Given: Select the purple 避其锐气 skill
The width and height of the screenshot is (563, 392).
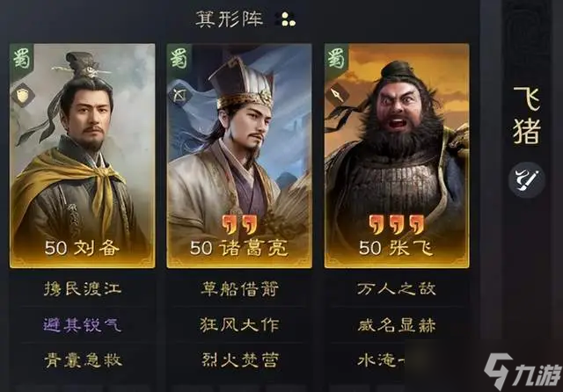Looking at the screenshot, I should 83,325.
